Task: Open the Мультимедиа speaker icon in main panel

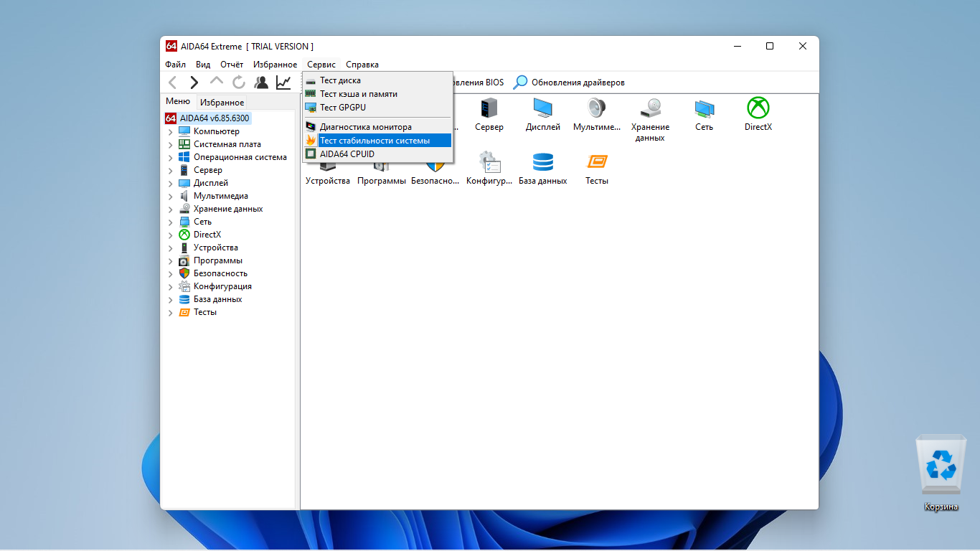Action: pos(597,108)
